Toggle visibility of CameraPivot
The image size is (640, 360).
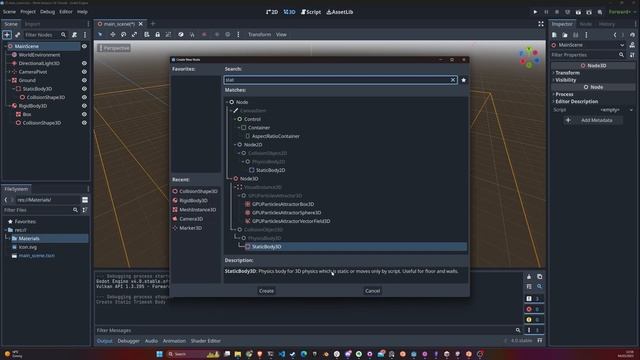84,72
